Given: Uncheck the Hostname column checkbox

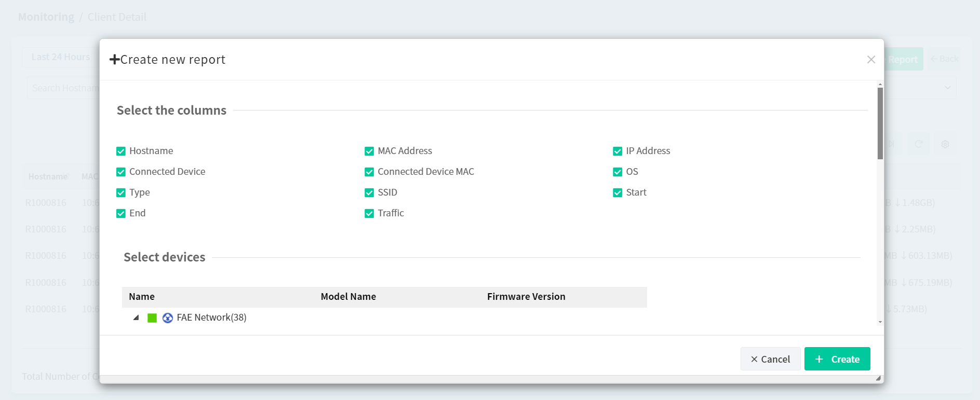Looking at the screenshot, I should click(x=121, y=151).
